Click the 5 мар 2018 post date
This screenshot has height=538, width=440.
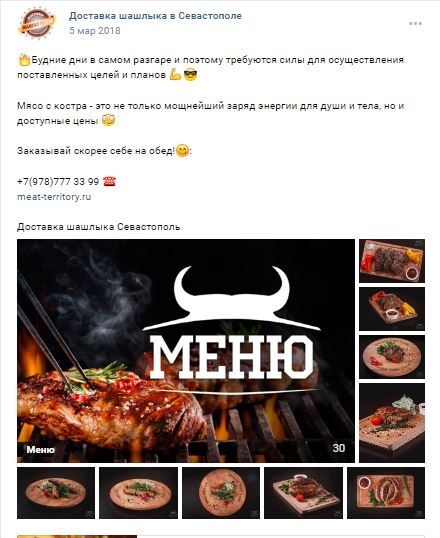95,31
